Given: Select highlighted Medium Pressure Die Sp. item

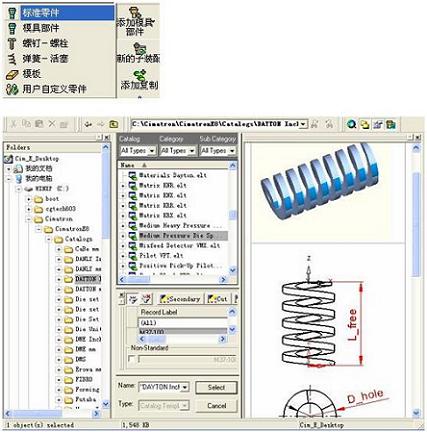Looking at the screenshot, I should click(183, 236).
